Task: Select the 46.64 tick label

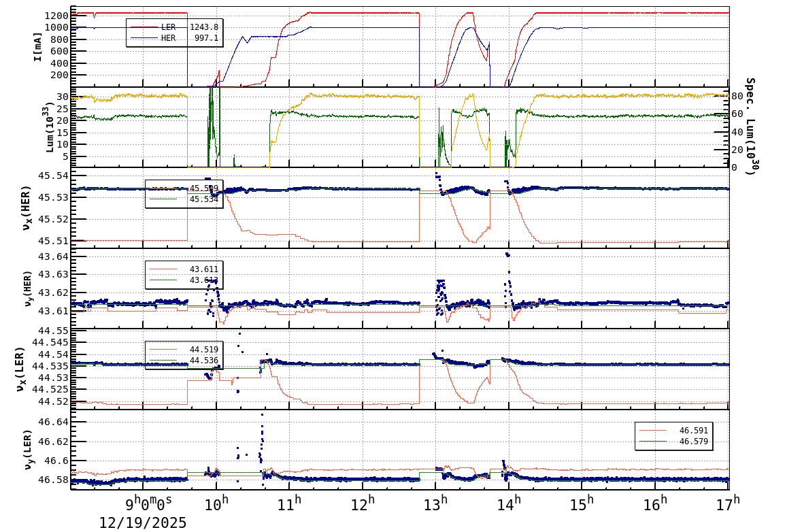Action: click(54, 422)
